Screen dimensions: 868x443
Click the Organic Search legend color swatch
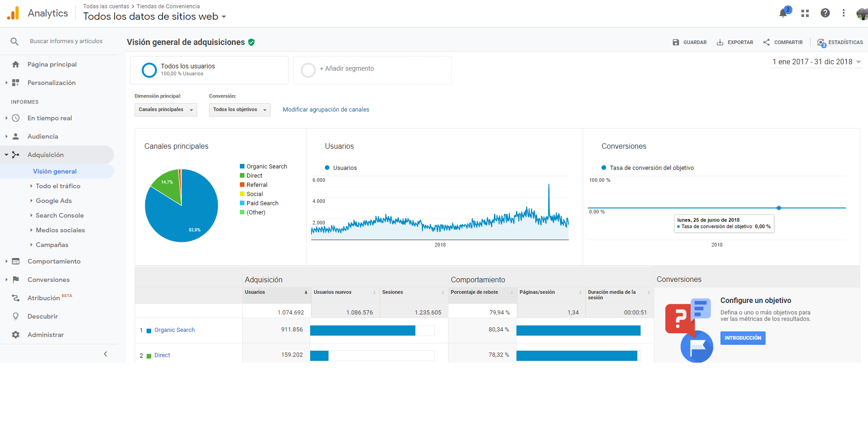[x=242, y=166]
